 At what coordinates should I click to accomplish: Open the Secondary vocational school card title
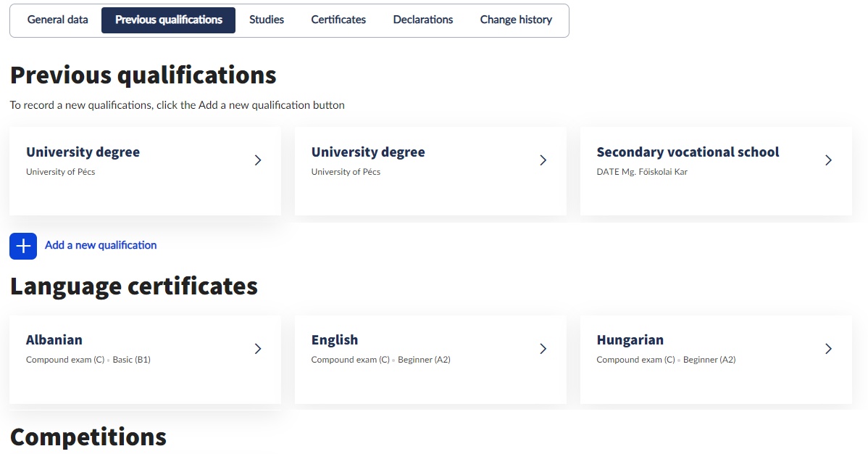coord(688,152)
